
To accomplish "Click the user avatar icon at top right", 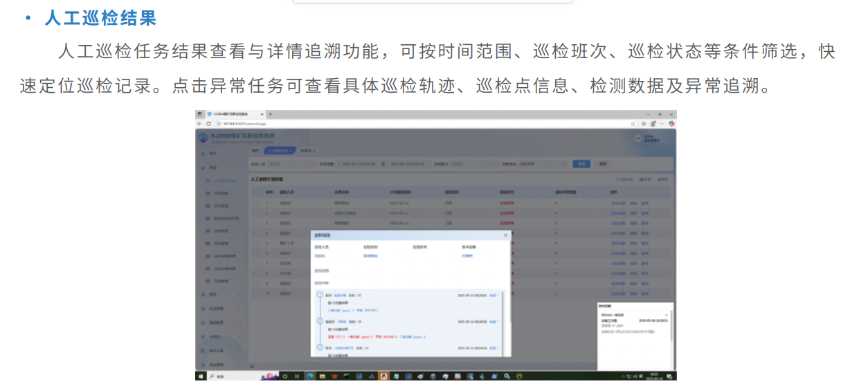I will (x=638, y=138).
